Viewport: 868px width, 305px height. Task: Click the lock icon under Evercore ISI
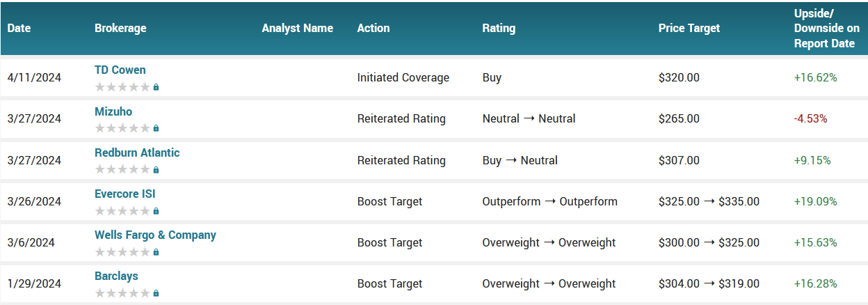pos(156,211)
